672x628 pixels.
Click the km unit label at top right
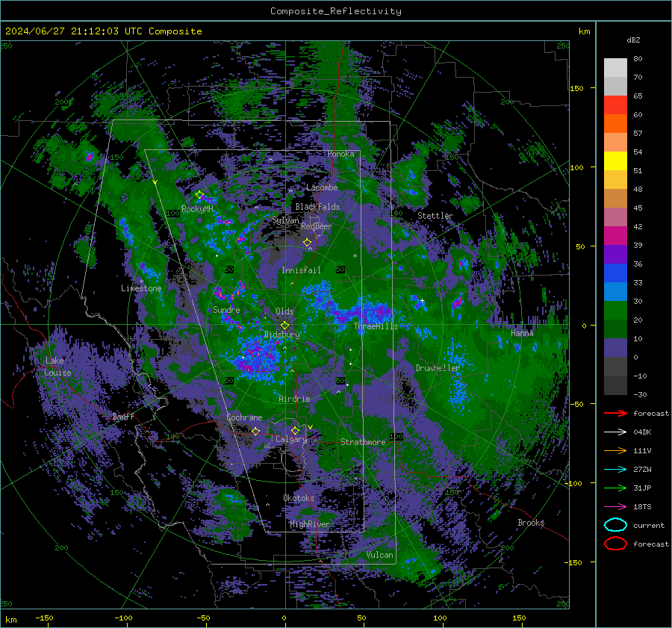click(x=584, y=31)
